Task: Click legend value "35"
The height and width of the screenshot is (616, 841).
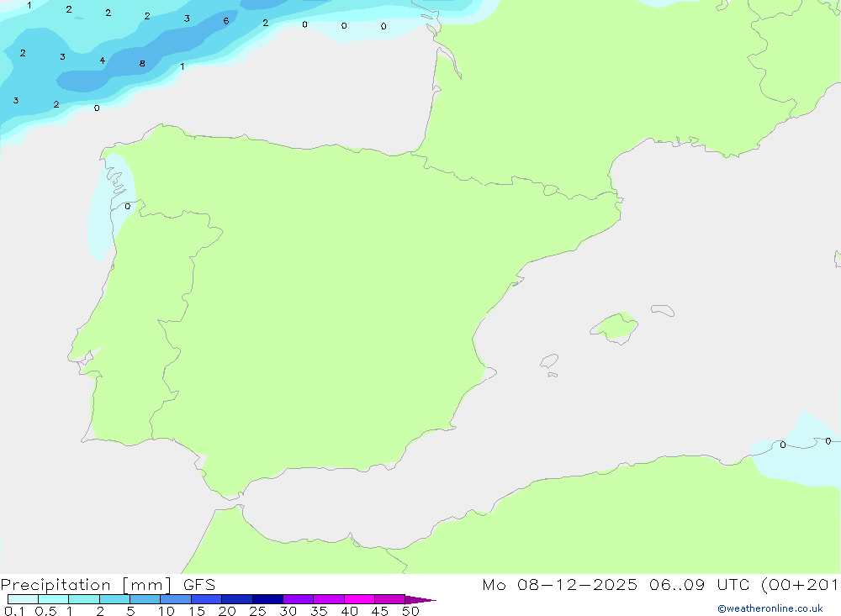Action: click(319, 611)
